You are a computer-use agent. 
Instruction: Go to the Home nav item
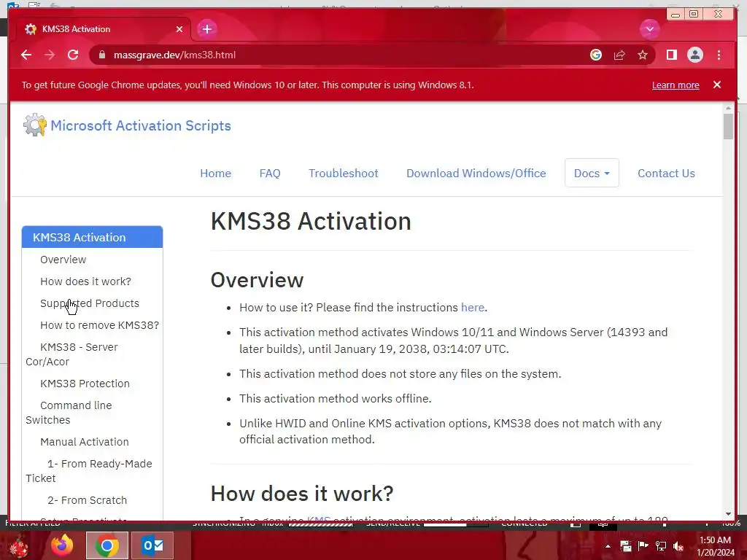215,174
